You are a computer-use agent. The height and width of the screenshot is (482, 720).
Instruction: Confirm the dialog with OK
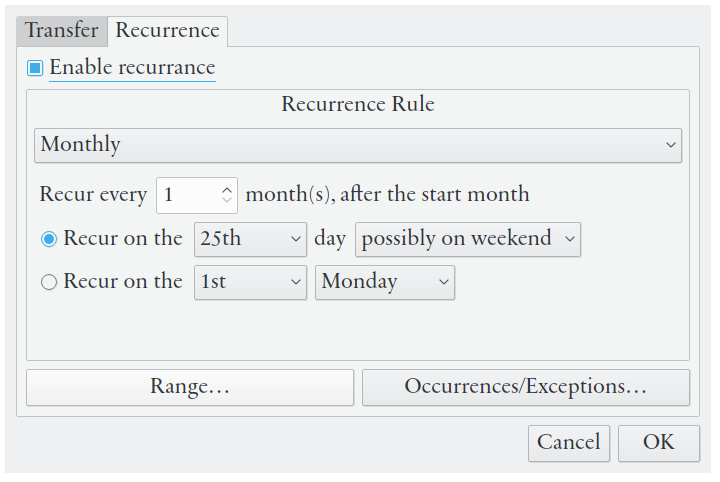[658, 443]
